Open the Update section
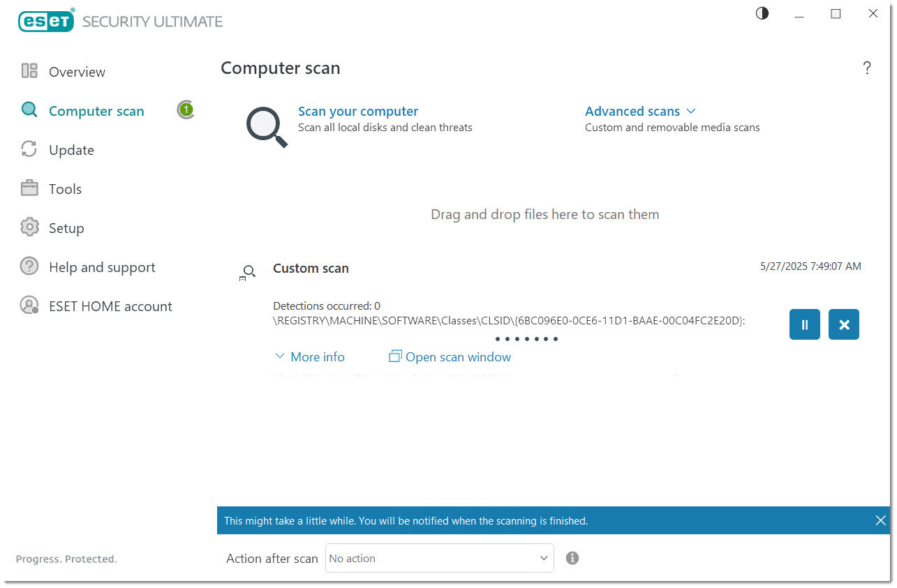Viewport: 897px width, 588px height. pyautogui.click(x=71, y=150)
